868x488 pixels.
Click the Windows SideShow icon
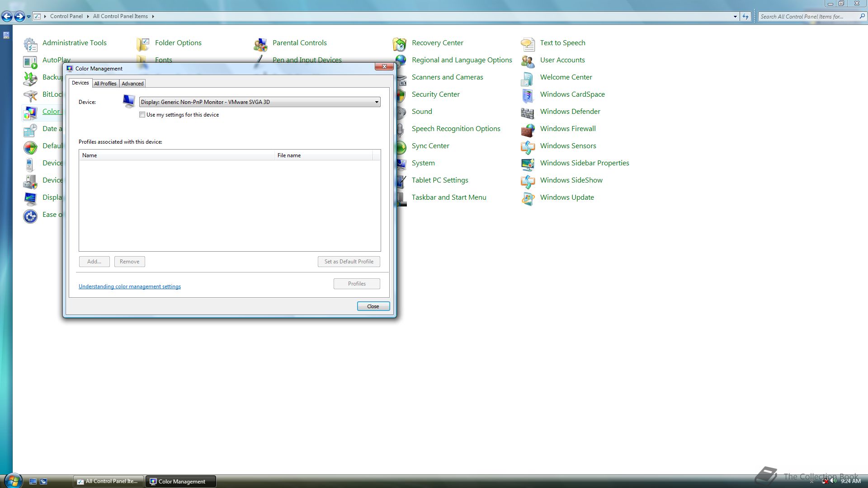[x=528, y=181]
